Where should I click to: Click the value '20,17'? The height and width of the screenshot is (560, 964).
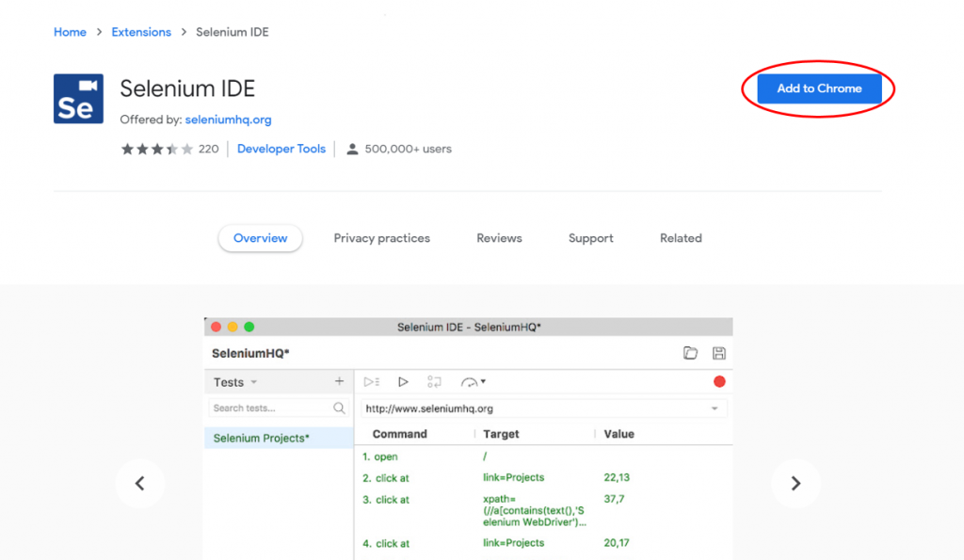click(x=617, y=543)
